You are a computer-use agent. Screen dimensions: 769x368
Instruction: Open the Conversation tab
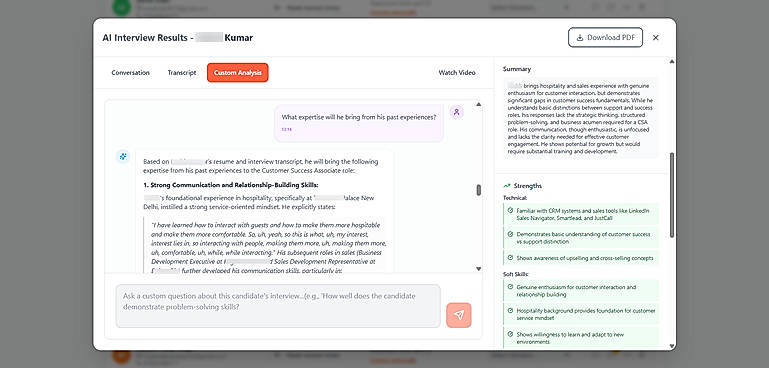pos(130,73)
